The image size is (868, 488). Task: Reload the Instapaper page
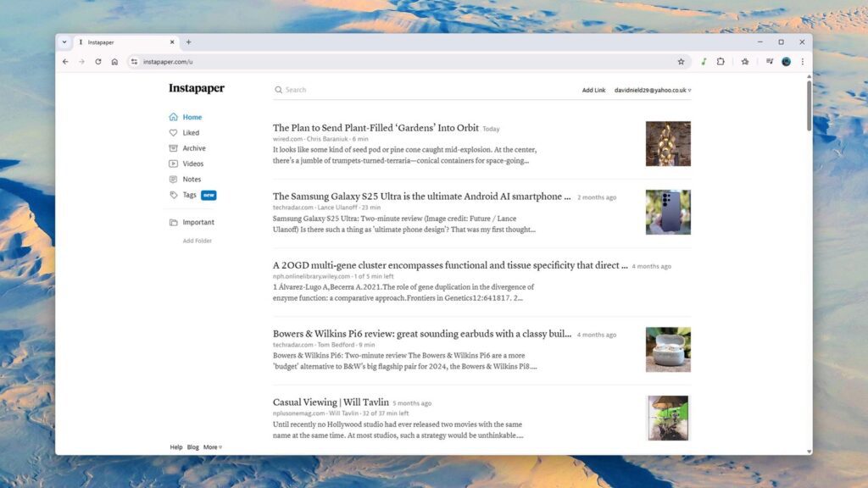[98, 62]
